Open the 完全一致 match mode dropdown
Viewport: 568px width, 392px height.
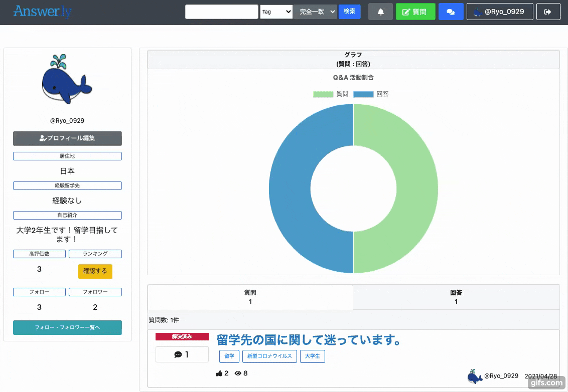316,12
